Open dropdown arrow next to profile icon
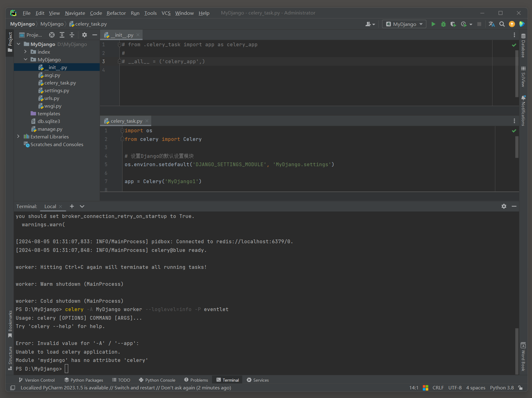Viewport: 532px width, 398px height. click(x=471, y=24)
